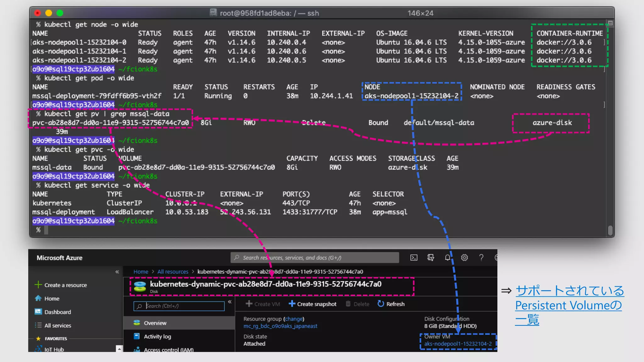Click the help question mark icon

[481, 258]
